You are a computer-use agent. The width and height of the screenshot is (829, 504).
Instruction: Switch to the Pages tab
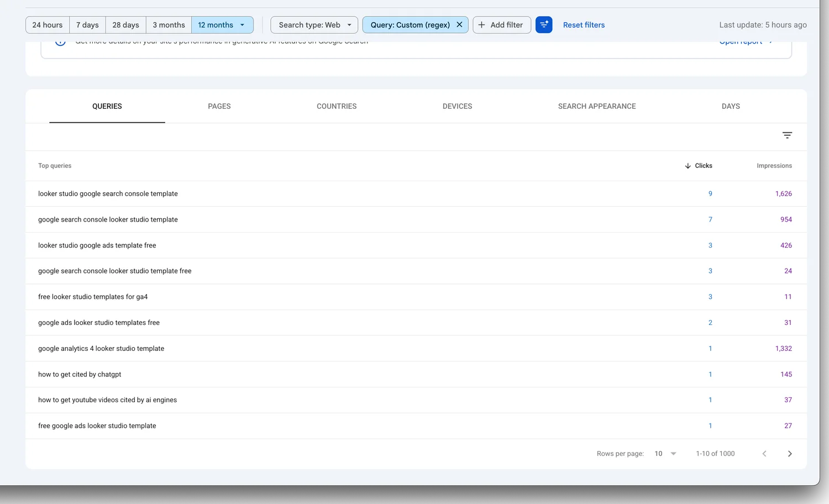pyautogui.click(x=219, y=106)
